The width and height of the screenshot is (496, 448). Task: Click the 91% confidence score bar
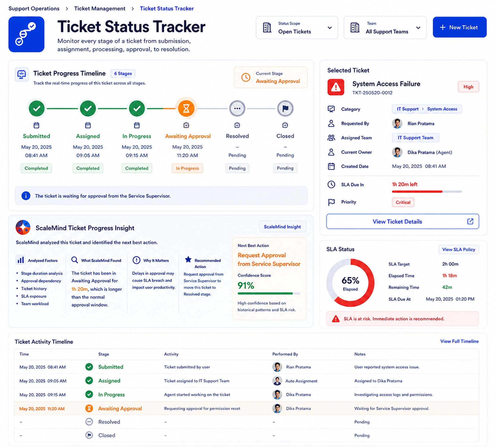269,293
